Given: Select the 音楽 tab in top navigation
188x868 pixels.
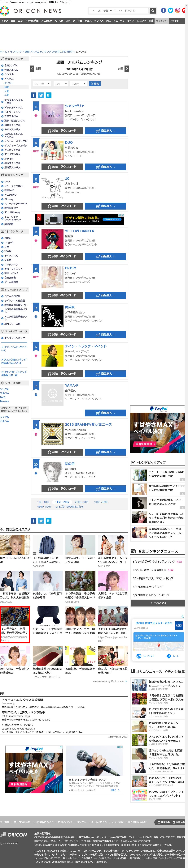Looking at the screenshot, I should 20,21.
